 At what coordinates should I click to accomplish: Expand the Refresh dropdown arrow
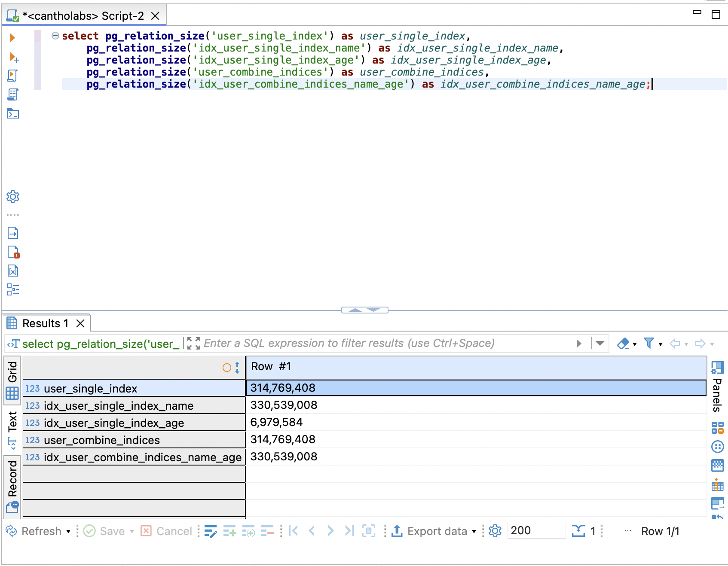(68, 532)
